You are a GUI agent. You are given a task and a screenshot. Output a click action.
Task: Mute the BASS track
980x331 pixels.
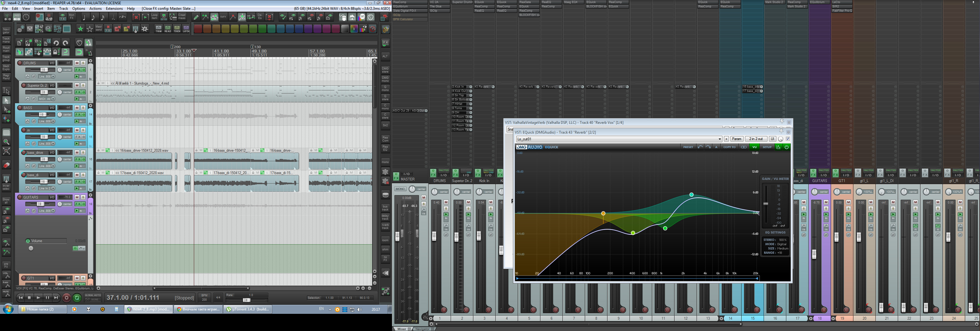point(77,108)
